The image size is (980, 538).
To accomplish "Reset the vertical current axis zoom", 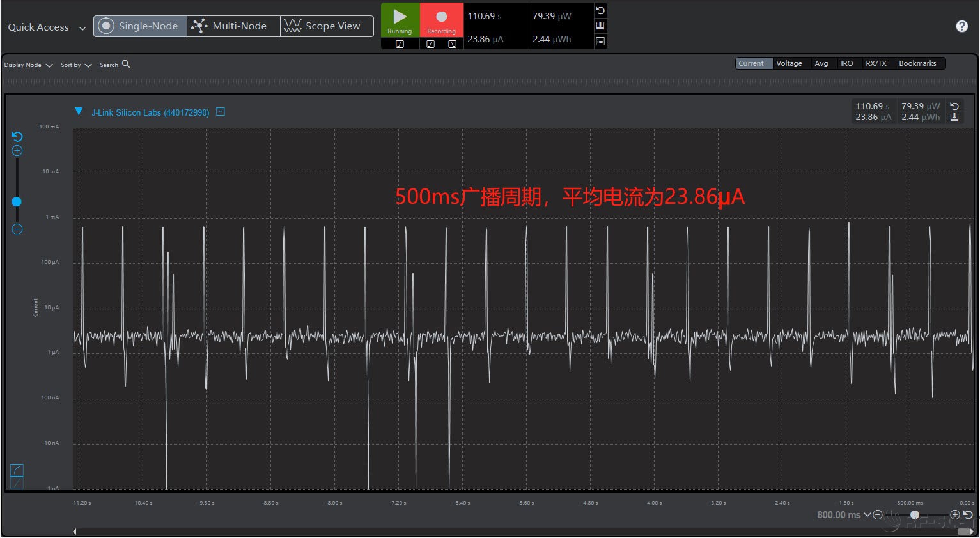I will [x=17, y=137].
